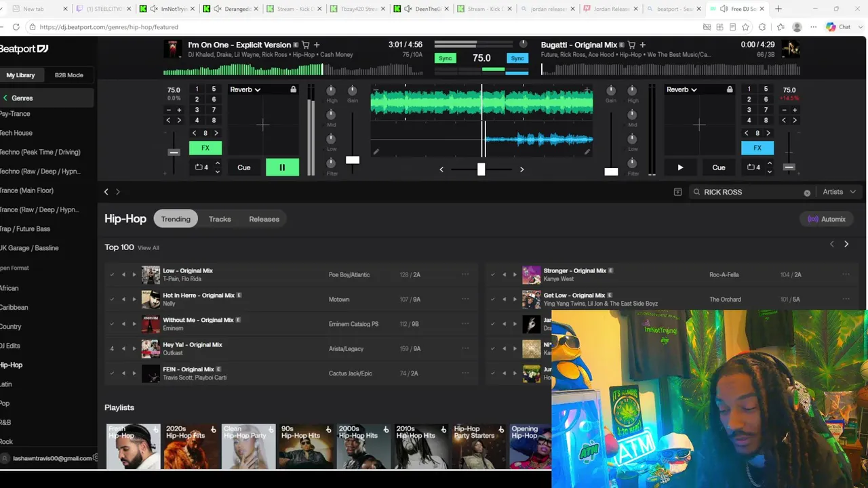This screenshot has height=488, width=868.
Task: Toggle the left deck effect pad lock
Action: coord(293,89)
